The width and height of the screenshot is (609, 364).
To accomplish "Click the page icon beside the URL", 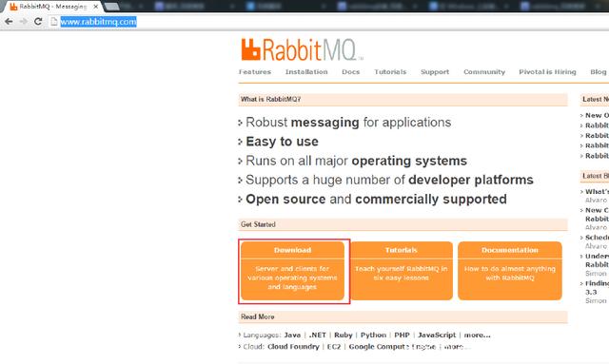I will pos(54,22).
